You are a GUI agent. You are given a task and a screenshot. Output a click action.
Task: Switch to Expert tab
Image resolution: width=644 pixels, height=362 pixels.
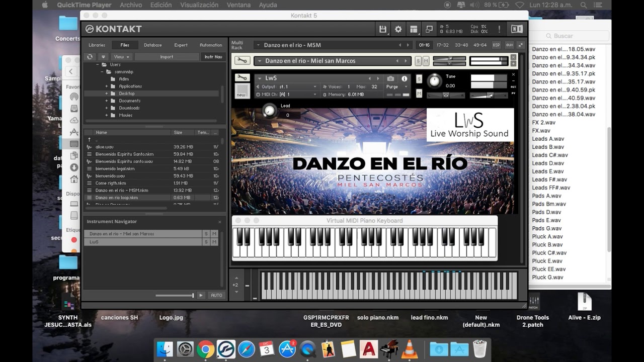[x=181, y=45]
